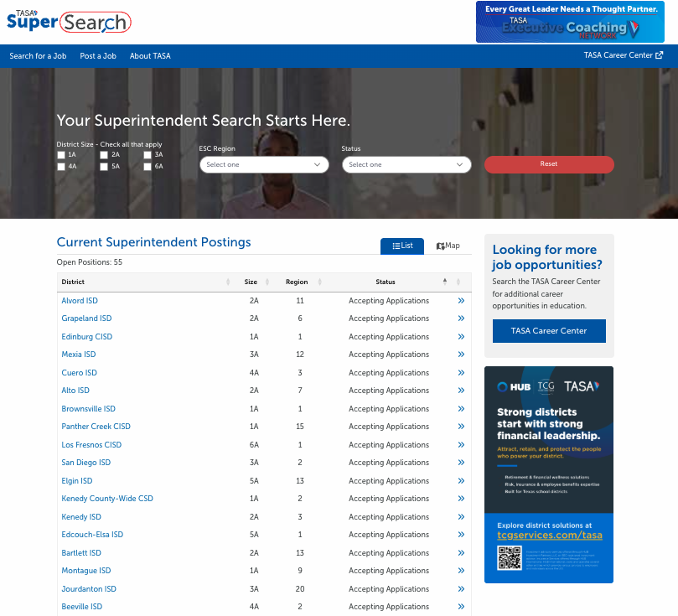Sort table by Status column arrows
The image size is (678, 616).
[x=444, y=282]
